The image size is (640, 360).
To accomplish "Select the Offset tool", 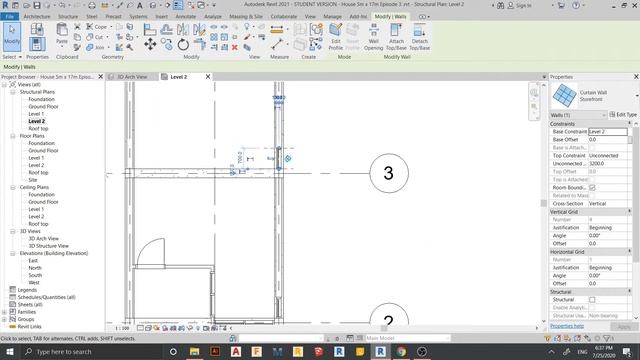I will [166, 29].
